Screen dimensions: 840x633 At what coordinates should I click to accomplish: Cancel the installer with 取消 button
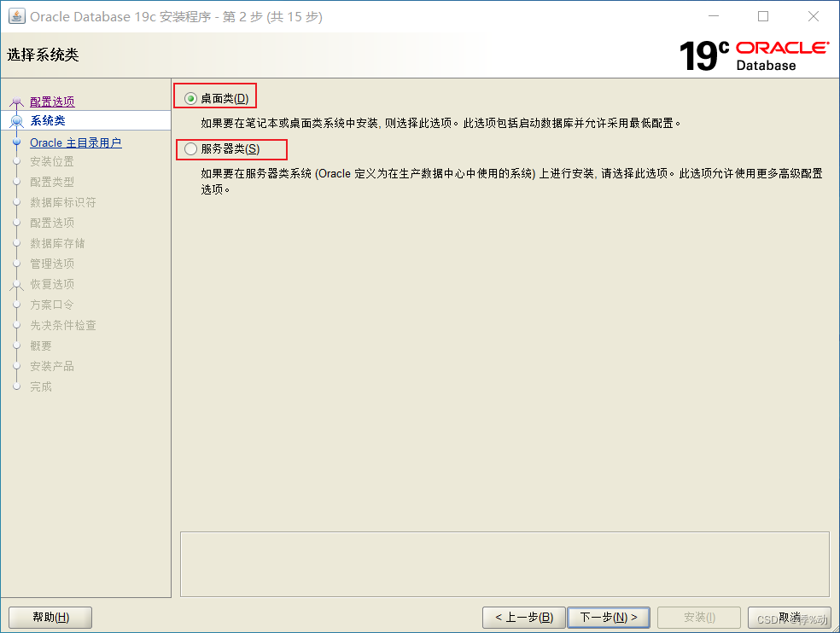(x=789, y=617)
